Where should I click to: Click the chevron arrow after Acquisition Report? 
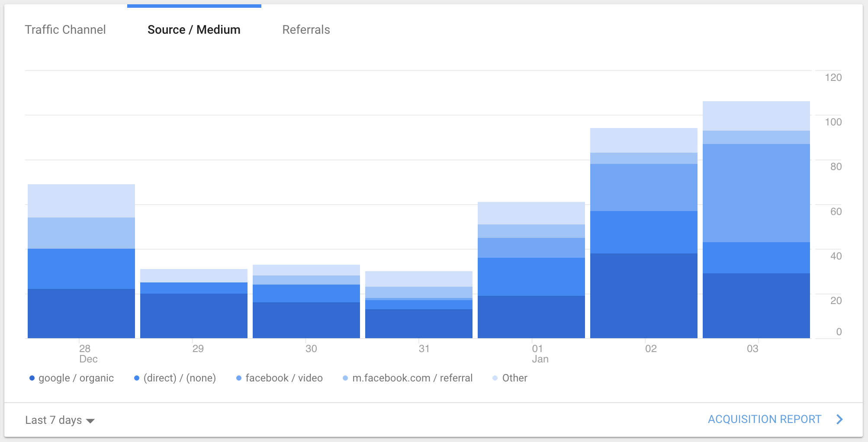tap(839, 419)
